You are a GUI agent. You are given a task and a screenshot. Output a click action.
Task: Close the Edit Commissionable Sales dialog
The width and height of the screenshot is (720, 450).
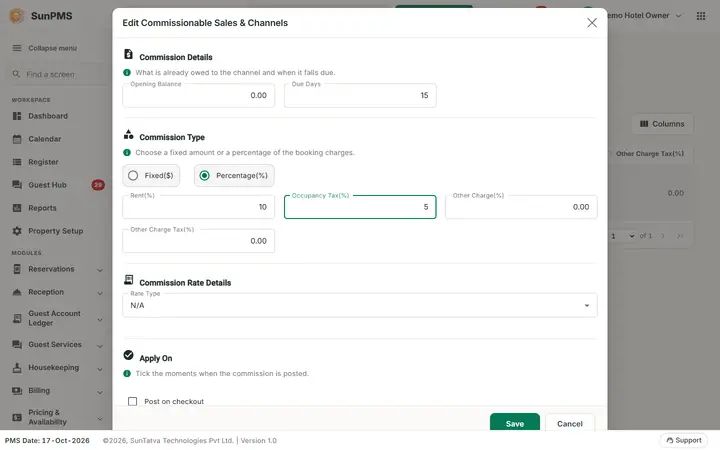coord(592,23)
